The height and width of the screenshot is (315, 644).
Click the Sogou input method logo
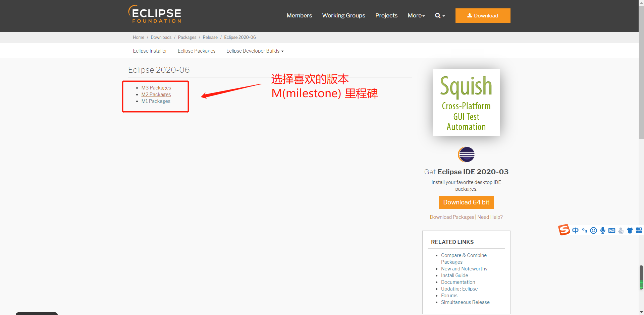point(564,230)
